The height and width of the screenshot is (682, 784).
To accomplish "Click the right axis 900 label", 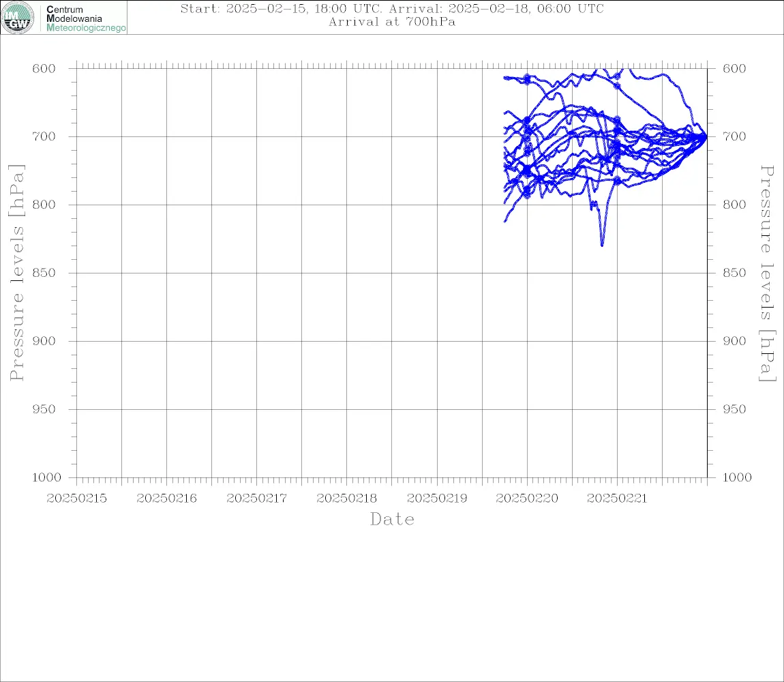I will point(734,341).
